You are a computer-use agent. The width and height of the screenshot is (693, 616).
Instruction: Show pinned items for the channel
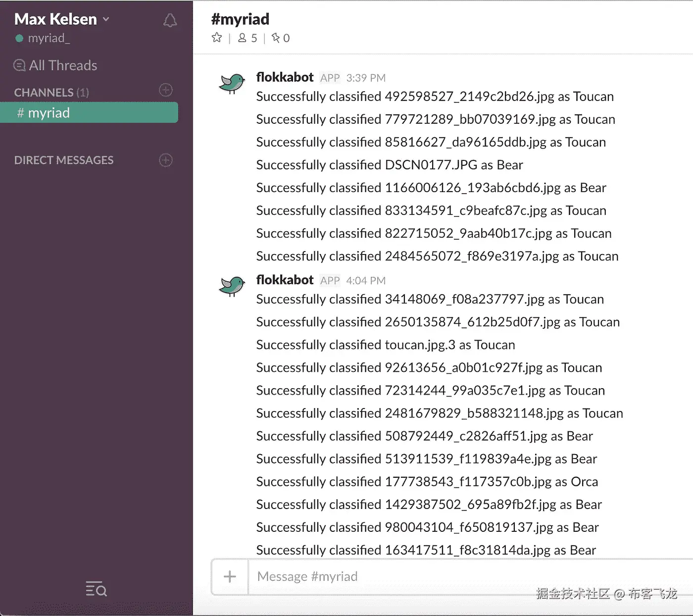point(281,38)
